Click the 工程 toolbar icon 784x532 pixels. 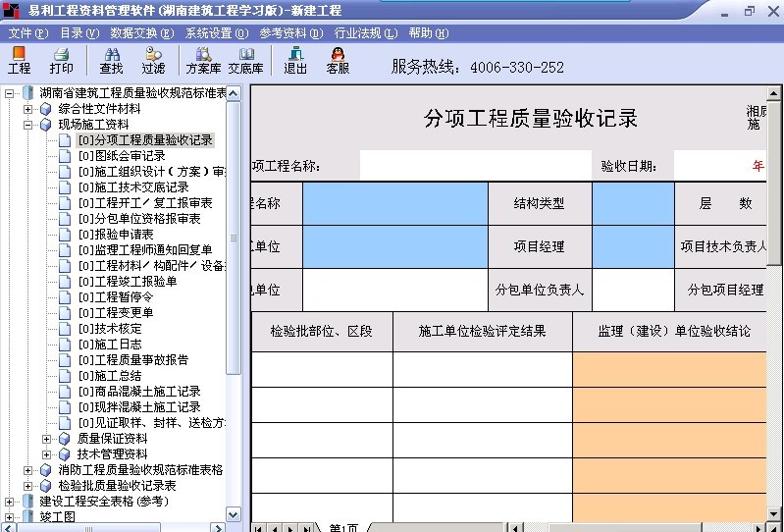(x=19, y=60)
